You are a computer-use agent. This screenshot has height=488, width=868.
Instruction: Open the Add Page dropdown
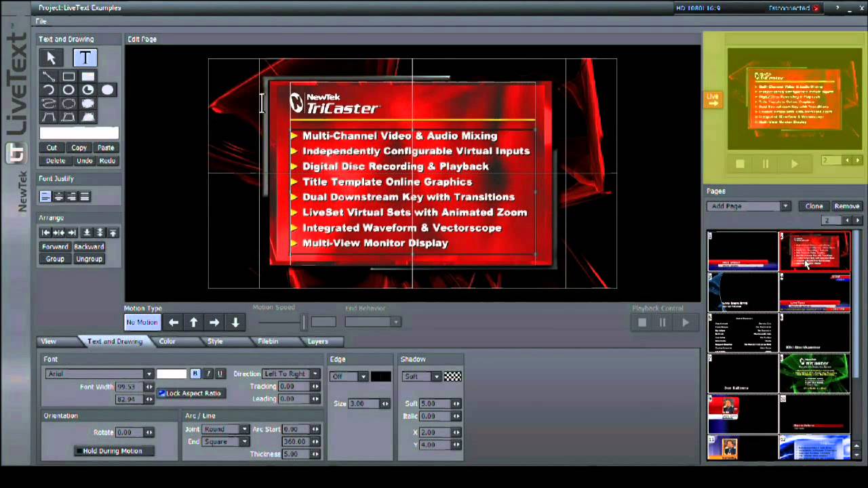point(749,206)
